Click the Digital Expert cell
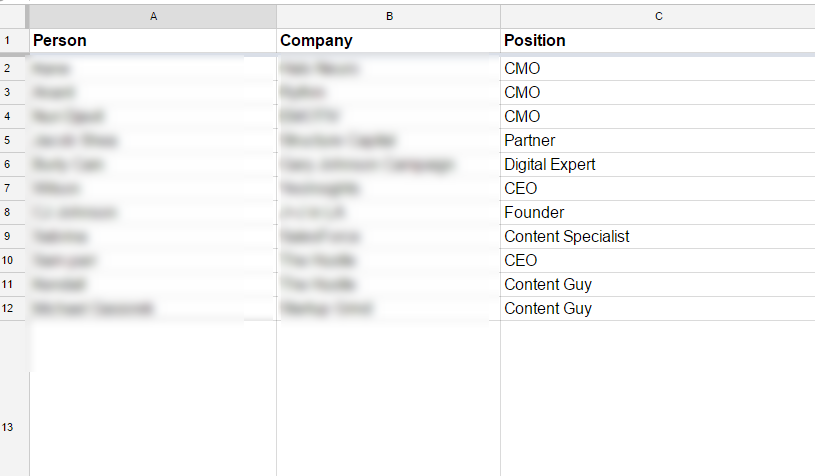Image resolution: width=815 pixels, height=476 pixels. tap(658, 164)
